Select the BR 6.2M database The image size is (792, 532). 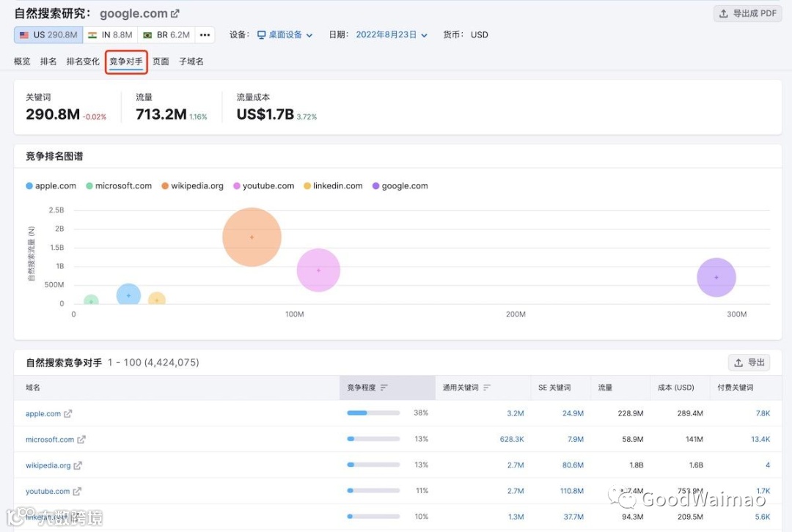[166, 35]
